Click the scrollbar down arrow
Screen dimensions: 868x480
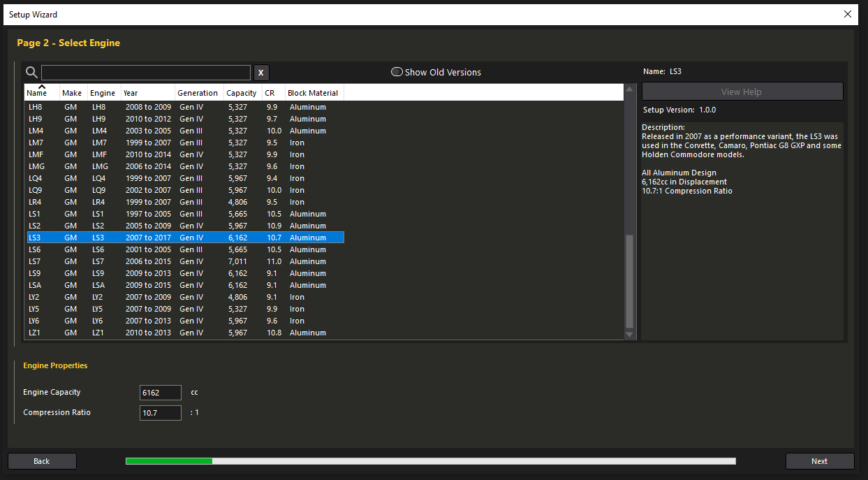(x=630, y=335)
